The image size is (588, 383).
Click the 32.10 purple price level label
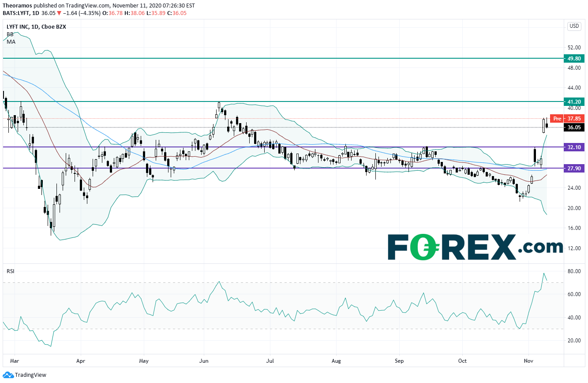click(574, 147)
